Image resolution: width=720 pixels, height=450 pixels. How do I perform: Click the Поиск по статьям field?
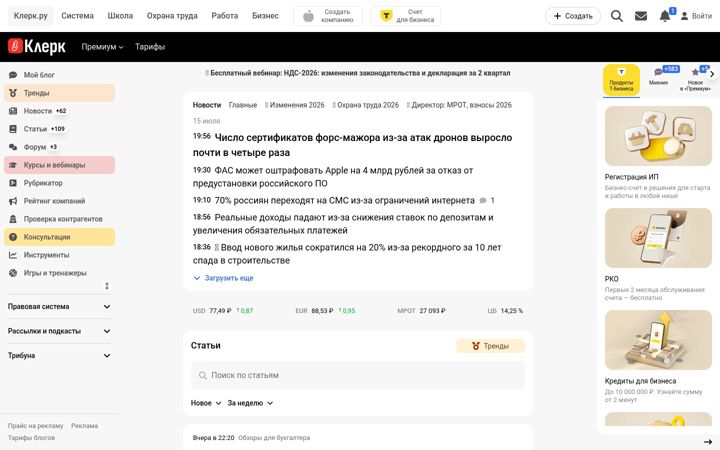click(358, 376)
